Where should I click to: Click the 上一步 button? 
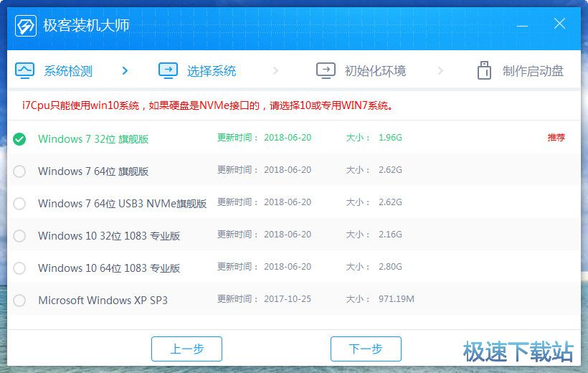pyautogui.click(x=186, y=349)
